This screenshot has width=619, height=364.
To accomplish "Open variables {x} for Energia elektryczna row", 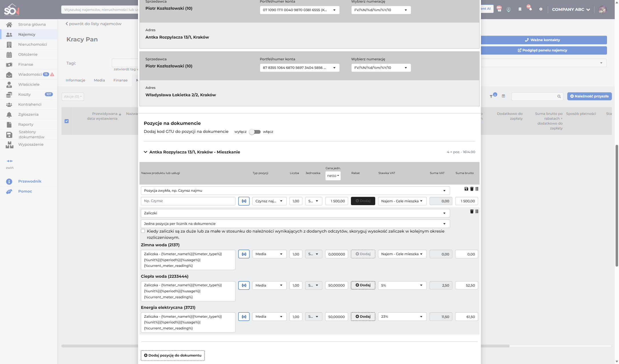I will click(x=244, y=317).
